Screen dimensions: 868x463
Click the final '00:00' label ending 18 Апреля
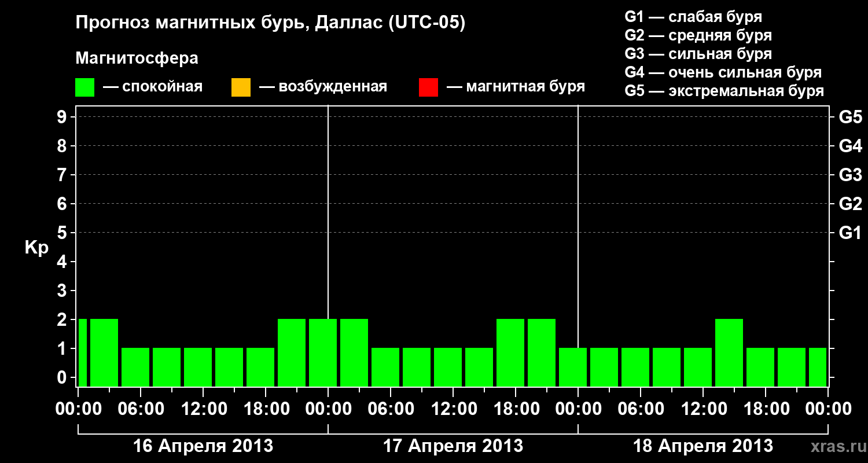828,409
